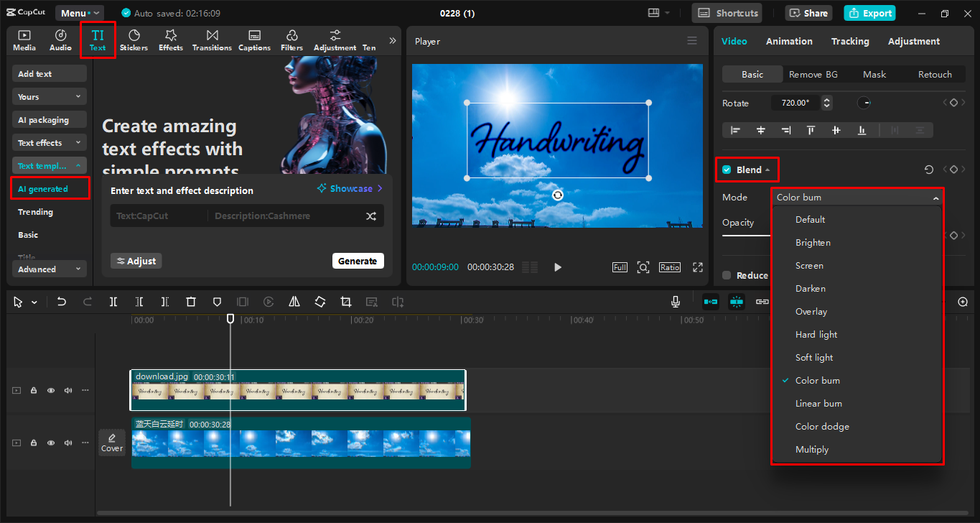980x523 pixels.
Task: Open the Remove BG tab
Action: point(813,74)
